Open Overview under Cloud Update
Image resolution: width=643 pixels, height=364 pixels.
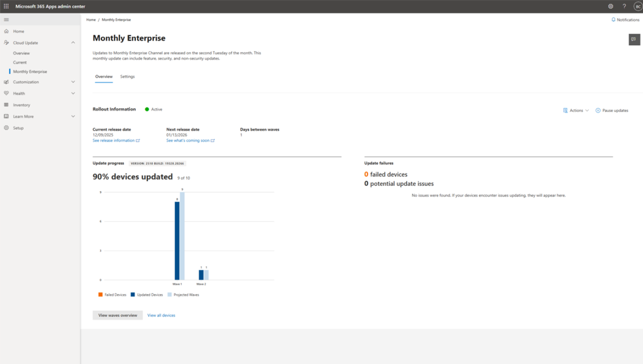(x=21, y=53)
